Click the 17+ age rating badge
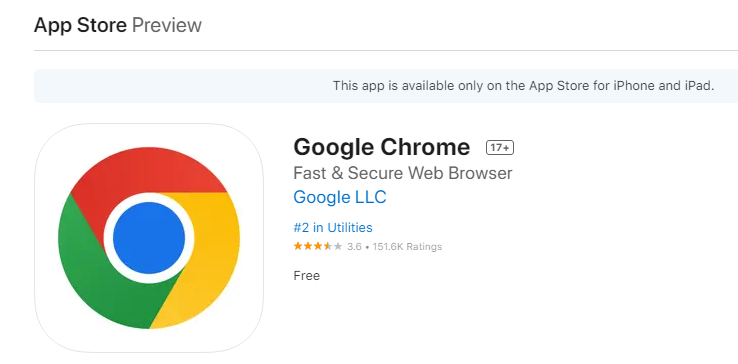This screenshot has width=738, height=364. pos(500,148)
